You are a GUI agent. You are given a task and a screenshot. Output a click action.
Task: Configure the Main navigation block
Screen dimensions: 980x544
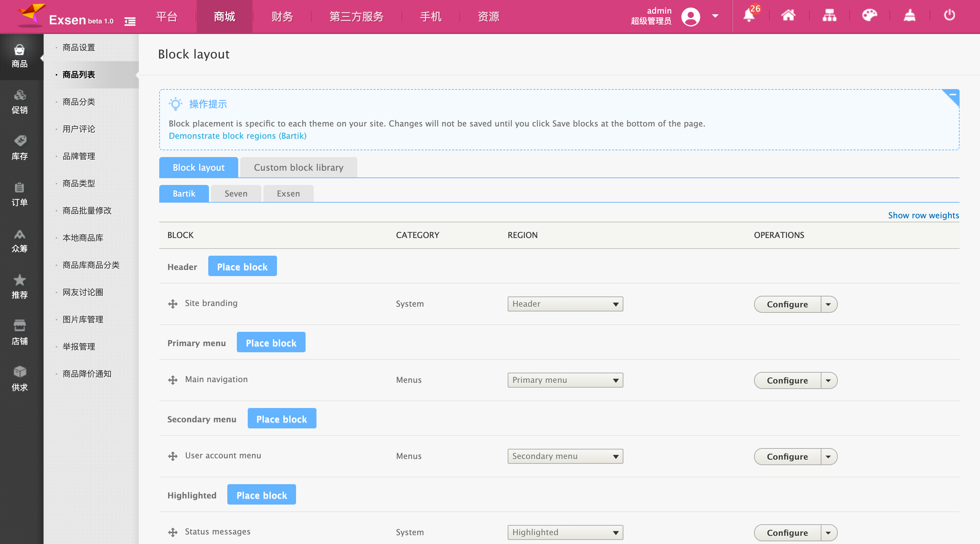point(787,380)
